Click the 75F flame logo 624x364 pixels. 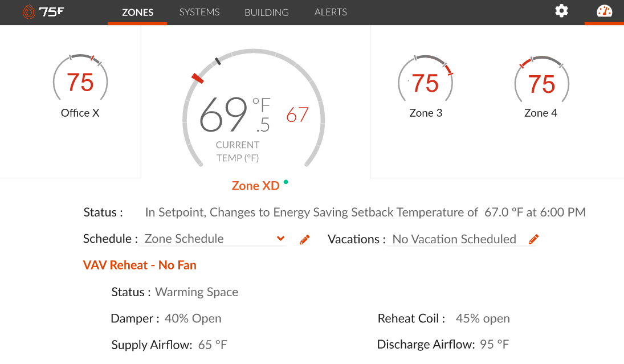coord(28,11)
